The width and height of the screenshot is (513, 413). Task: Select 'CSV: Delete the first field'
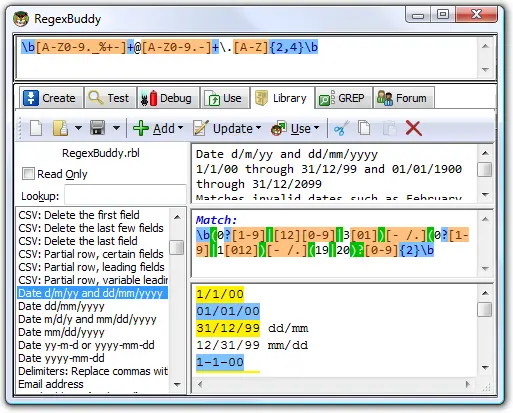click(93, 215)
